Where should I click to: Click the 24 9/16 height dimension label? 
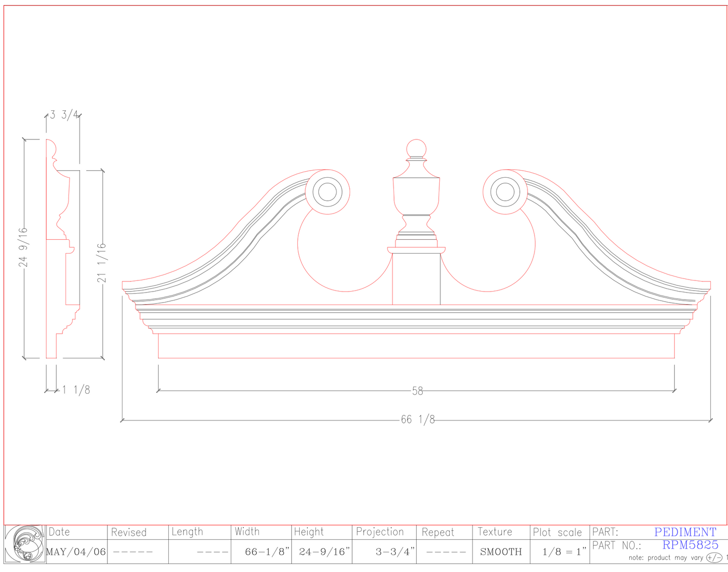tap(23, 247)
